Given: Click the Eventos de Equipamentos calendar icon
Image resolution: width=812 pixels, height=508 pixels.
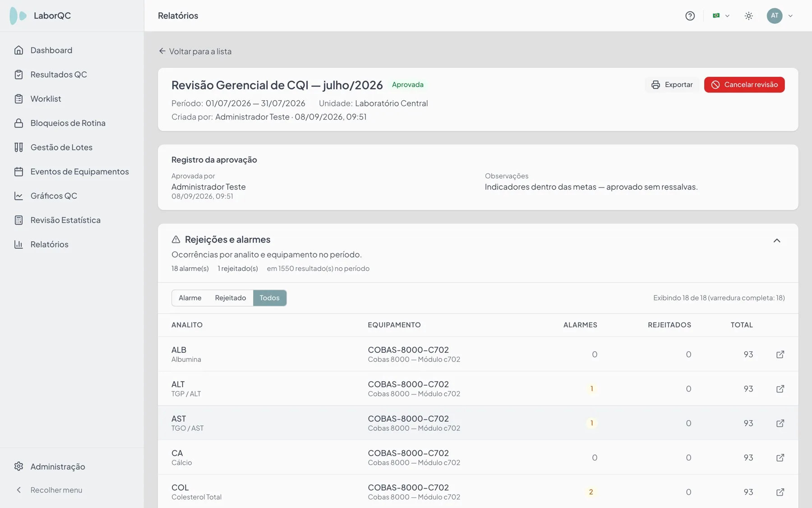Looking at the screenshot, I should 18,172.
